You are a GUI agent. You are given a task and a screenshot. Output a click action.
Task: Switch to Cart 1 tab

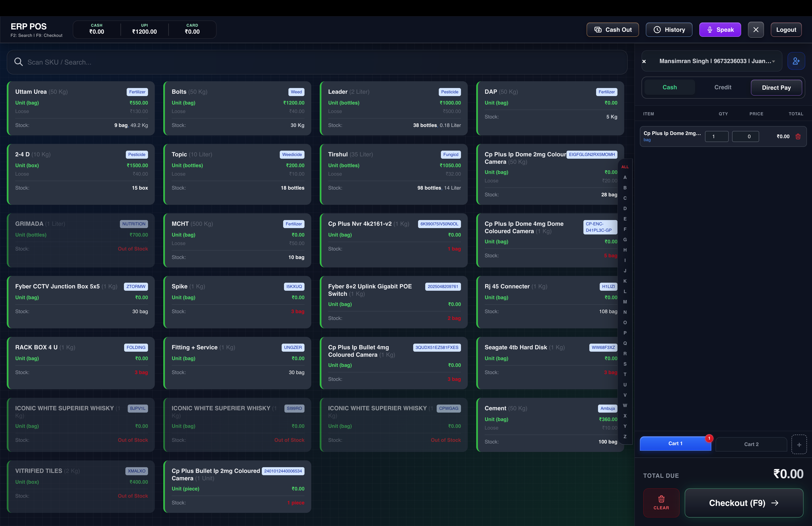tap(675, 444)
